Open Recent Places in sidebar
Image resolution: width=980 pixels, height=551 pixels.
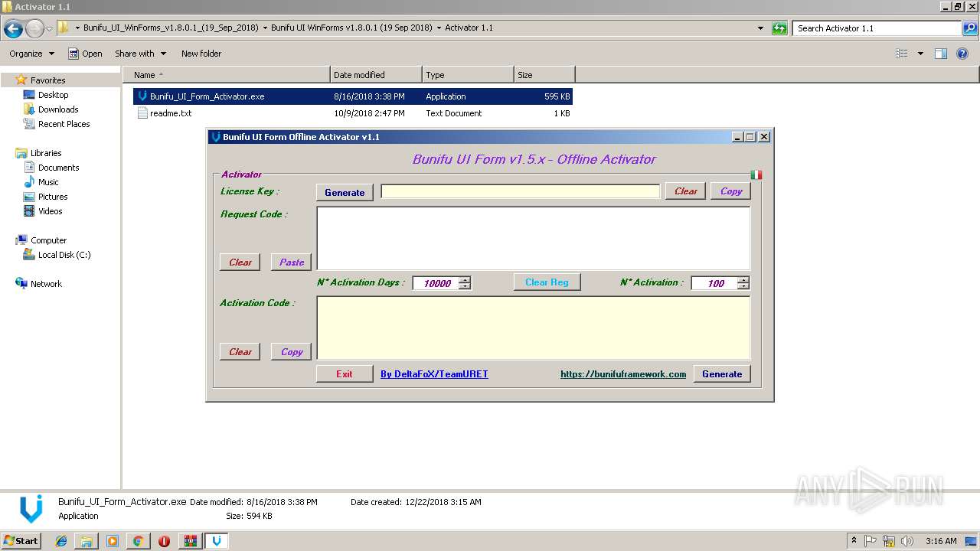(x=64, y=124)
